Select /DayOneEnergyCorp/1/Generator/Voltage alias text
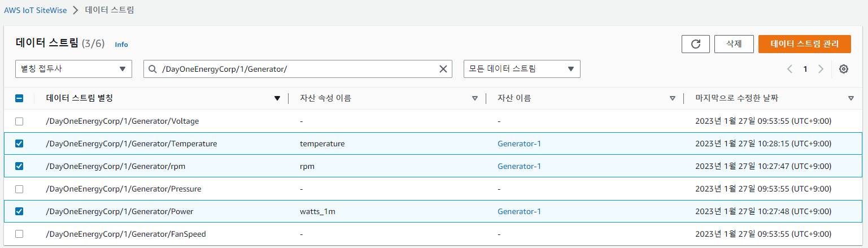The image size is (868, 248). [123, 121]
